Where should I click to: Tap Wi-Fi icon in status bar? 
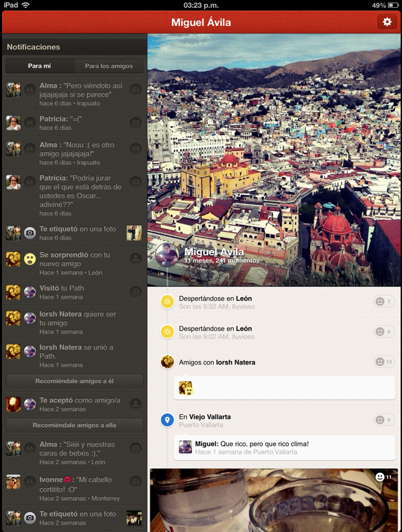[x=25, y=5]
